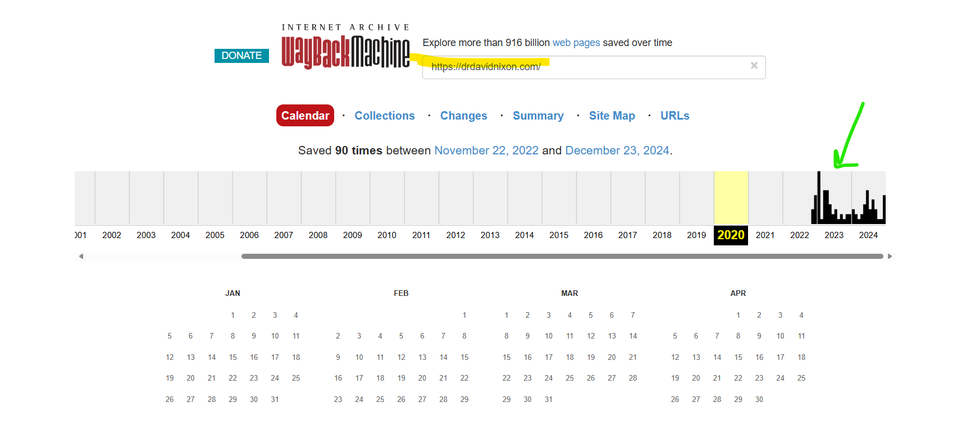980x434 pixels.
Task: Select year 2002 in the timeline
Action: (112, 235)
